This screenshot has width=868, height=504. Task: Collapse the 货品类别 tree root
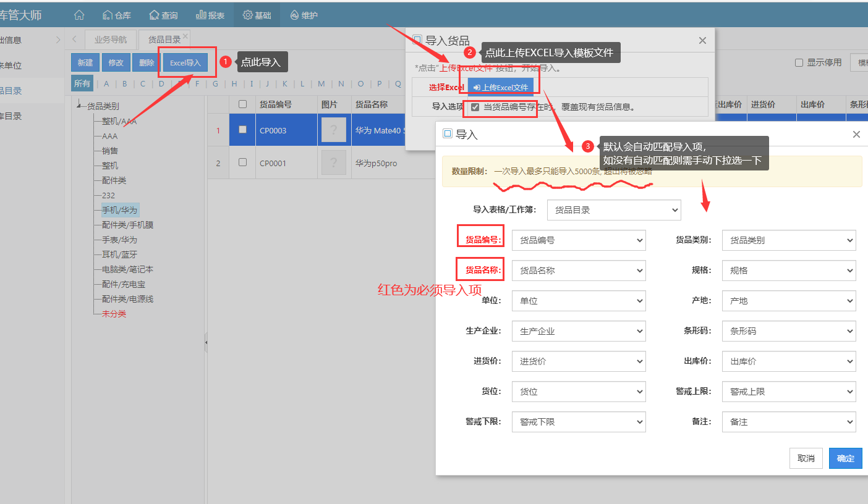79,106
